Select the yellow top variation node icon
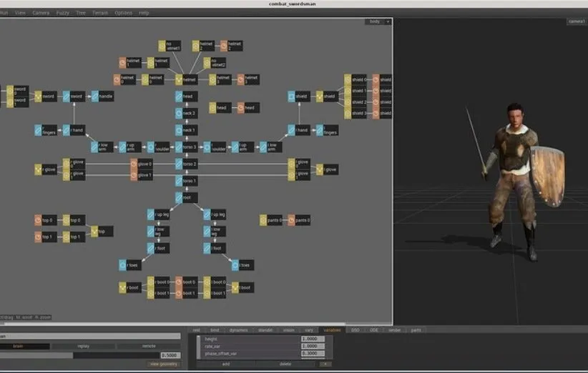Viewport: 588px width, 373px height. (x=94, y=232)
